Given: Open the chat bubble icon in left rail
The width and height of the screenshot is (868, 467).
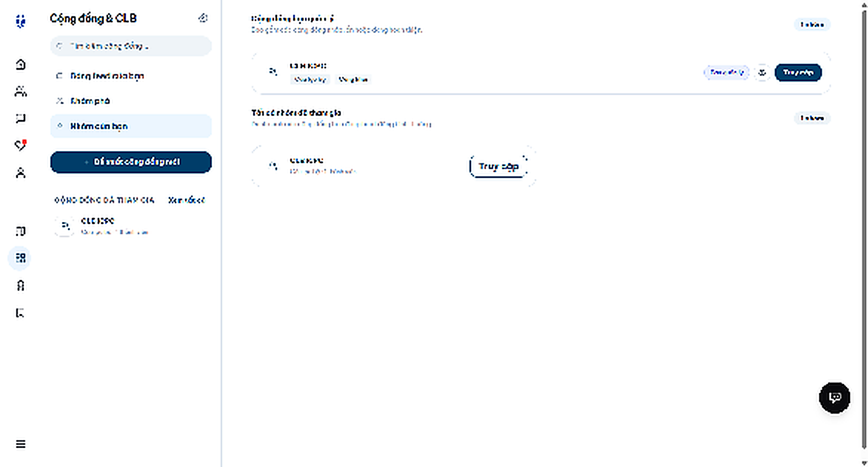Looking at the screenshot, I should click(20, 119).
